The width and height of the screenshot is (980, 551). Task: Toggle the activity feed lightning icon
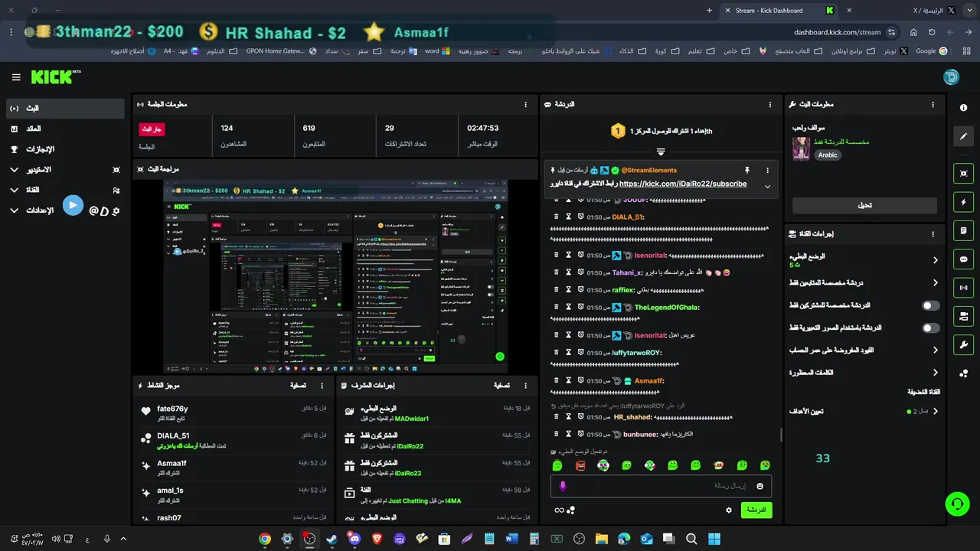(x=964, y=202)
